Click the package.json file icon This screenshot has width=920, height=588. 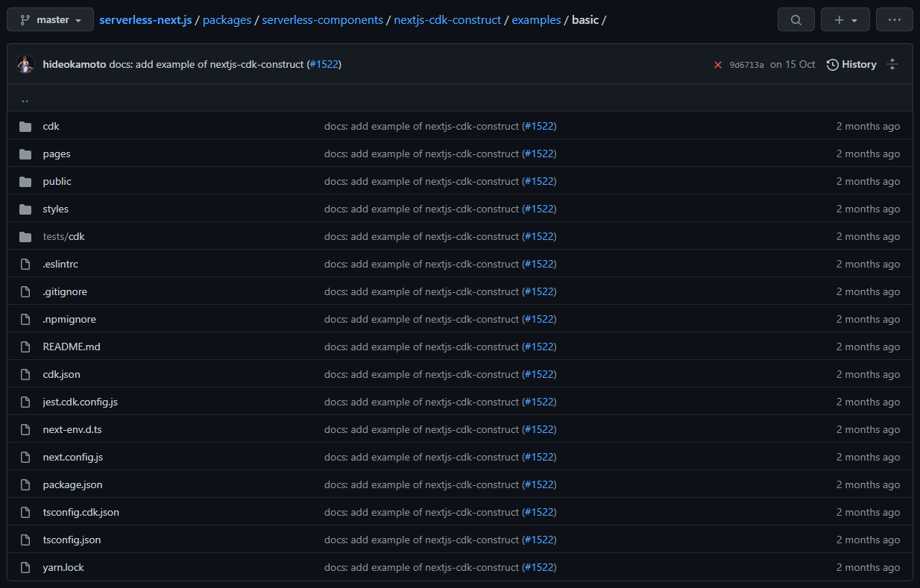[25, 484]
